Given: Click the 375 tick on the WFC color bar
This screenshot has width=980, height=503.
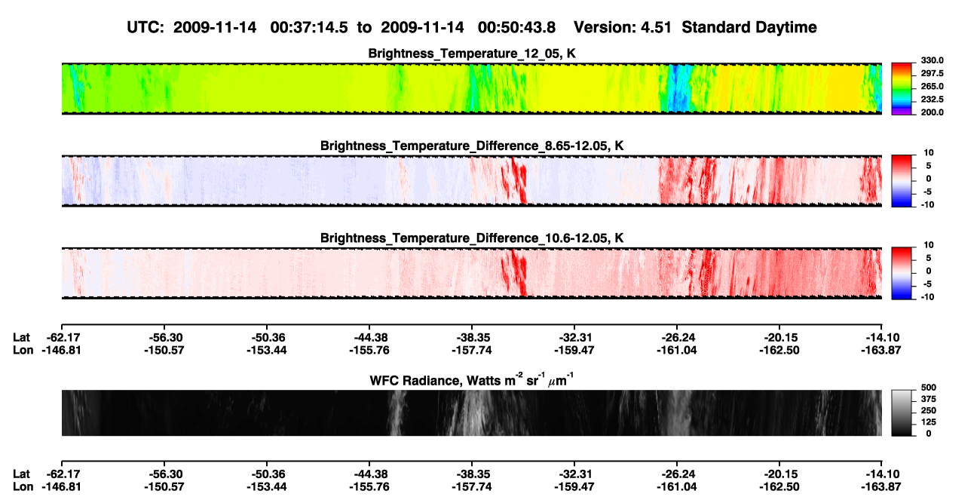Looking at the screenshot, I should tap(929, 399).
